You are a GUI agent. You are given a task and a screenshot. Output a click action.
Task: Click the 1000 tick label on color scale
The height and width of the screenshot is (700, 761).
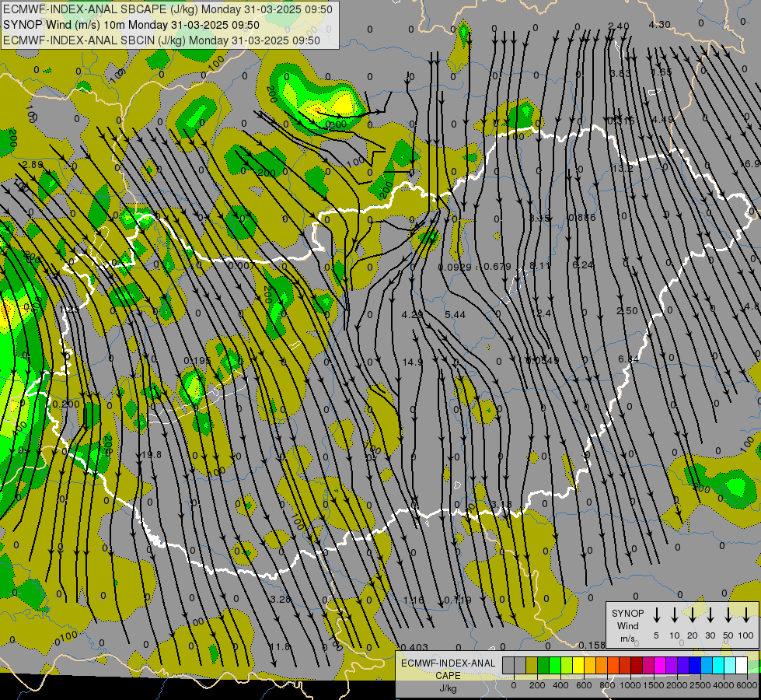(x=630, y=685)
